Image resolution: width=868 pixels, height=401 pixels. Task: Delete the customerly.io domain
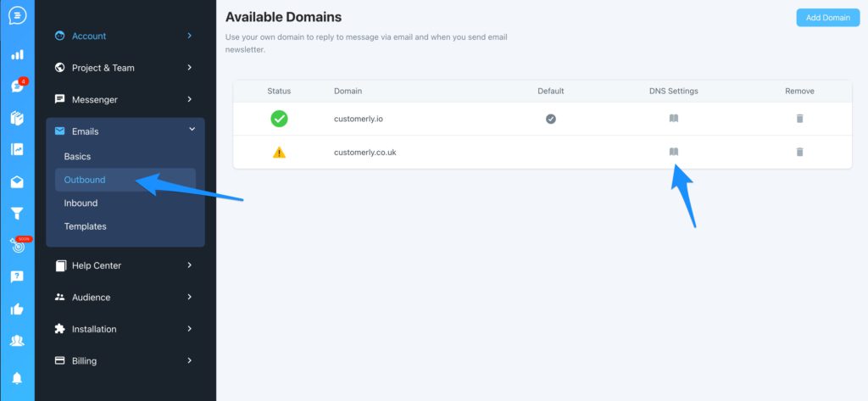click(800, 119)
